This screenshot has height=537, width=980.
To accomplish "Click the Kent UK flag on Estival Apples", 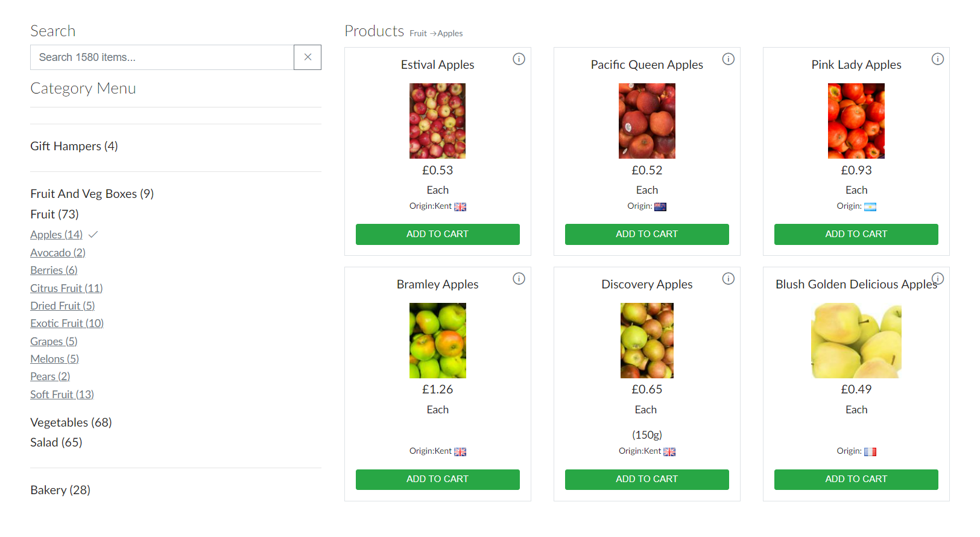I will (x=460, y=207).
